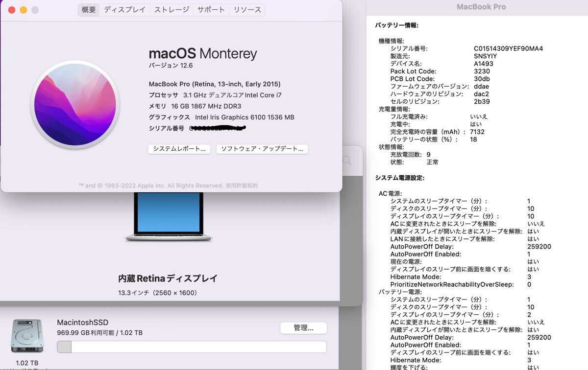Select the サポート tab
The image size is (588, 370).
pyautogui.click(x=211, y=10)
